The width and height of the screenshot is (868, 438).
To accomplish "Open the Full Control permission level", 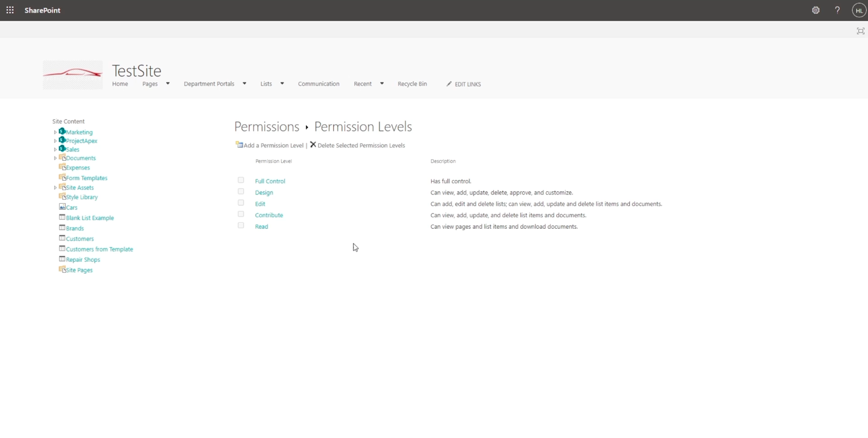I will [270, 181].
